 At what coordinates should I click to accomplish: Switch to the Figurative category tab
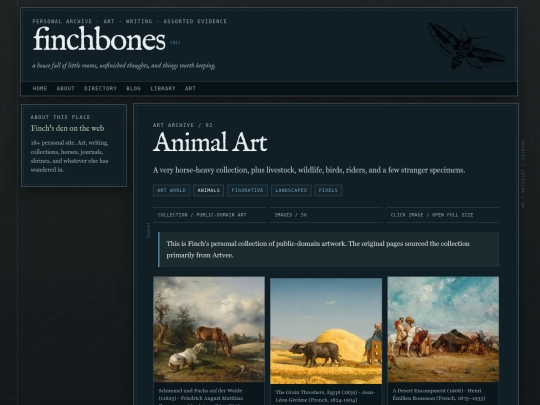247,190
